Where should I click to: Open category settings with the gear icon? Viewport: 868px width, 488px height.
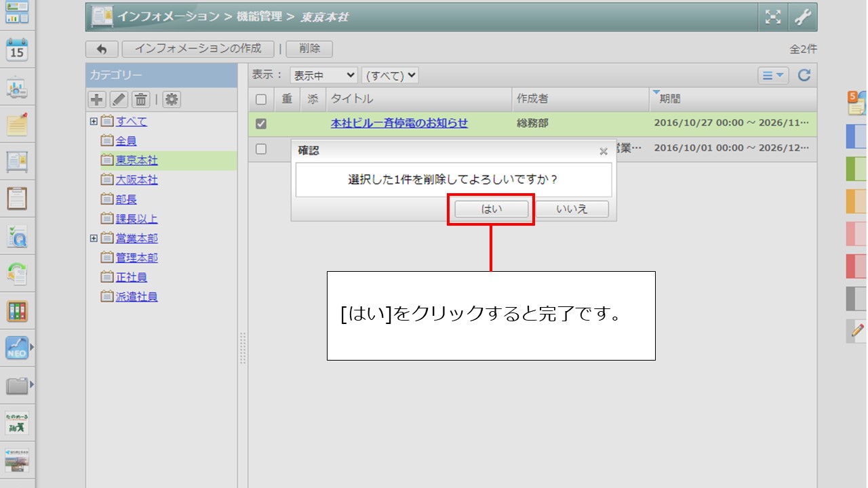coord(172,100)
